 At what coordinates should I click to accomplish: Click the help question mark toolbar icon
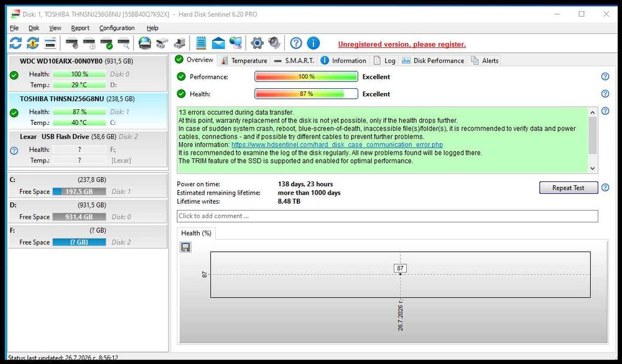[296, 43]
